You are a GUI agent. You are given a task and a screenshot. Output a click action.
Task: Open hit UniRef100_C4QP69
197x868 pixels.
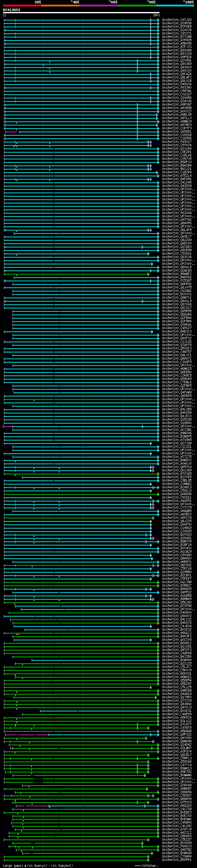point(177,714)
